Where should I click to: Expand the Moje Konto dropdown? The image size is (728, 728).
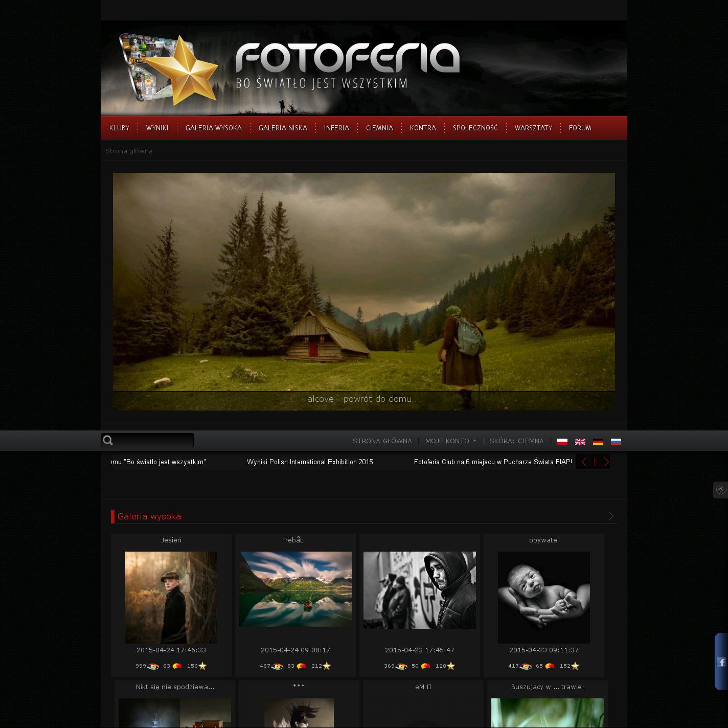(x=450, y=441)
